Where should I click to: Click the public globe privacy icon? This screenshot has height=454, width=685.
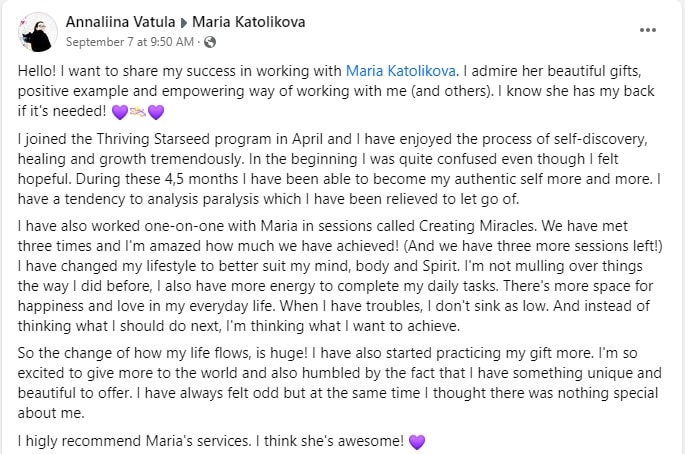(x=209, y=42)
